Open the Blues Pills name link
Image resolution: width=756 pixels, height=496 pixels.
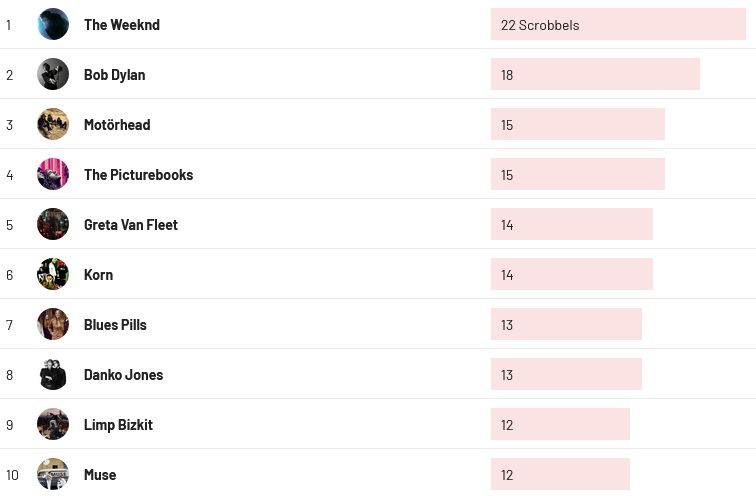click(x=115, y=325)
